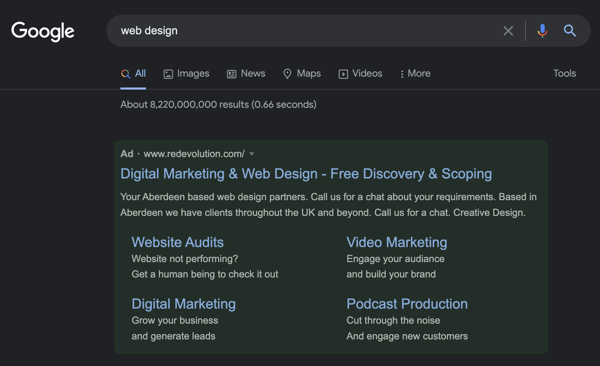The image size is (600, 366).
Task: Expand the dropdown arrow next to www.redevolution.com
Action: click(251, 154)
